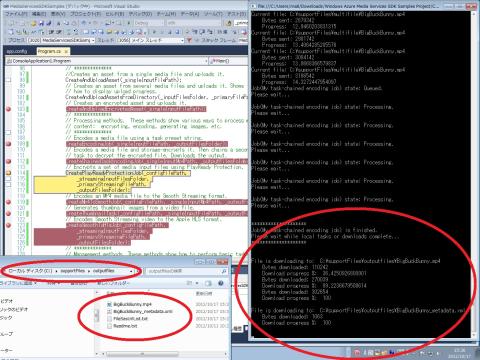The image size is (480, 360).
Task: Open the デバッグ(D) menu
Action: pos(140,14)
